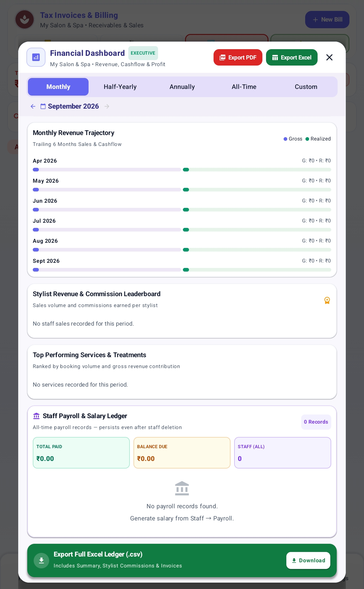The width and height of the screenshot is (364, 589).
Task: Click the 0 Records badge
Action: tap(316, 422)
